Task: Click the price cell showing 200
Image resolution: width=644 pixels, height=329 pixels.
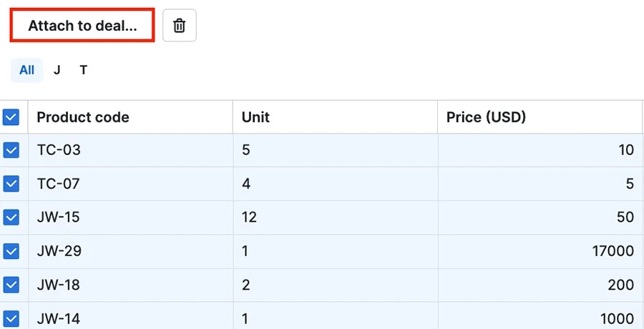Action: pos(540,285)
